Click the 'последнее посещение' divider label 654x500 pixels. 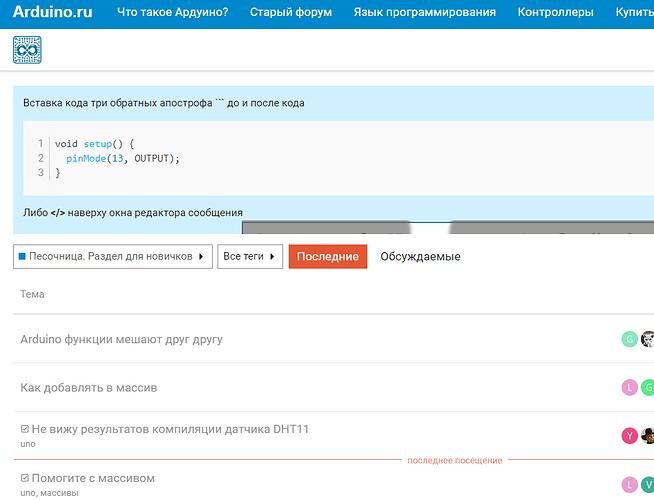click(455, 460)
